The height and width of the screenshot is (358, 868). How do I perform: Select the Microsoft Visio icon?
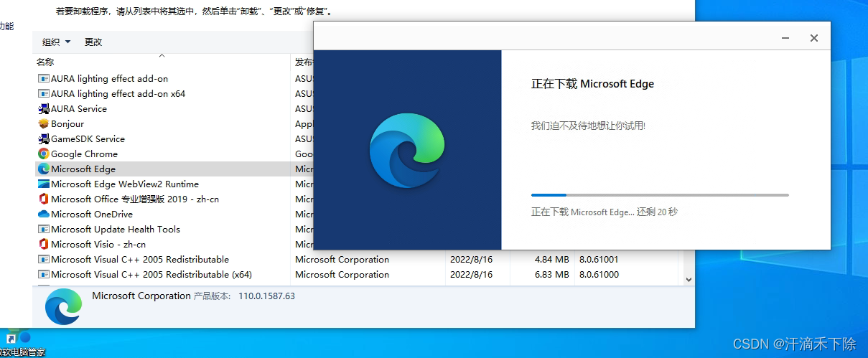pos(43,245)
